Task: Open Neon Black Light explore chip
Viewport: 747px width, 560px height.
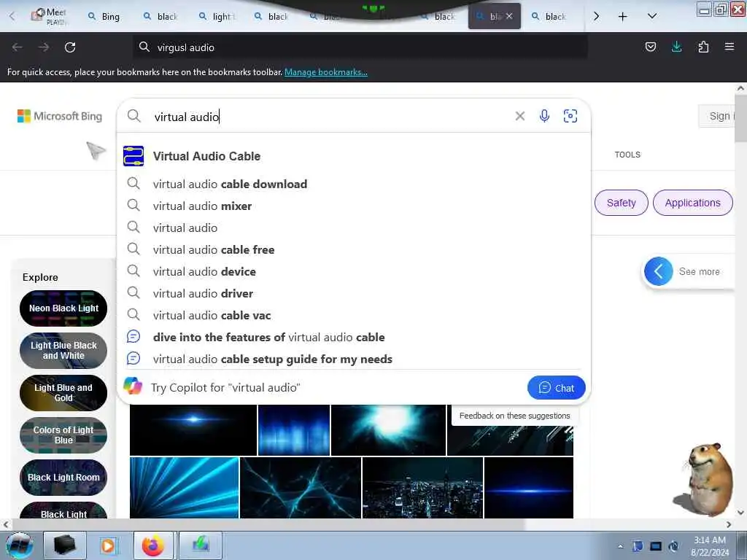Action: tap(63, 308)
